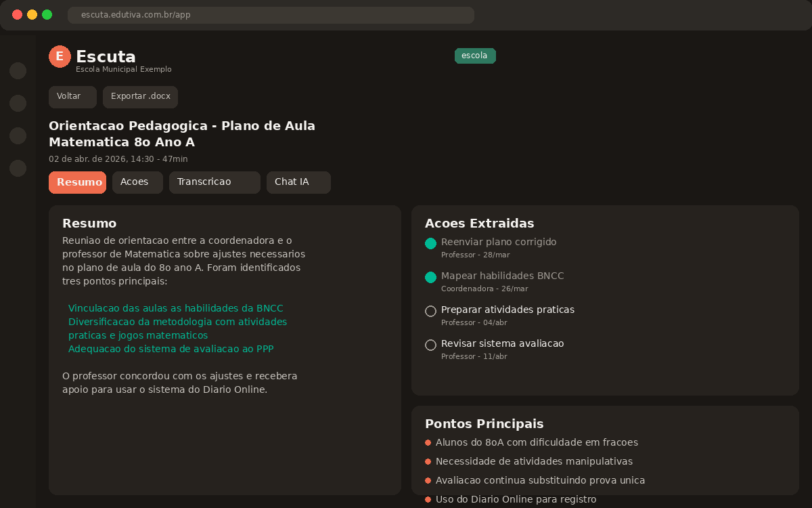The height and width of the screenshot is (508, 812).
Task: Click the Escola Municipal Exemplo subtitle
Action: 124,70
